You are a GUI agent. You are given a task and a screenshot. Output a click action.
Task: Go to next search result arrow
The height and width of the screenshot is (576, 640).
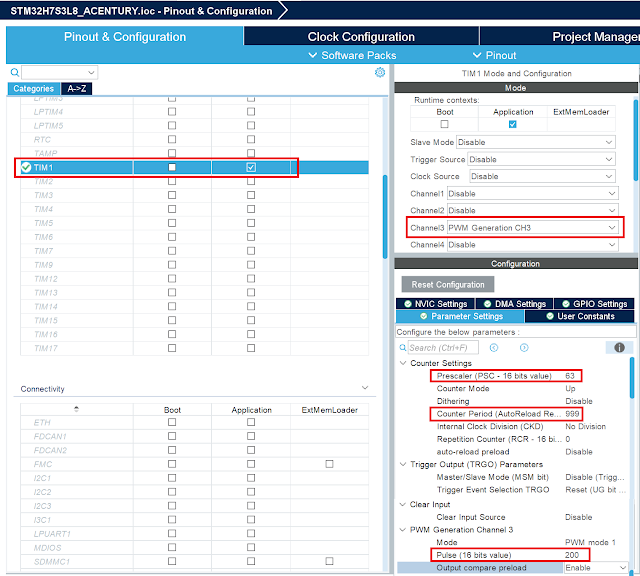tap(524, 348)
